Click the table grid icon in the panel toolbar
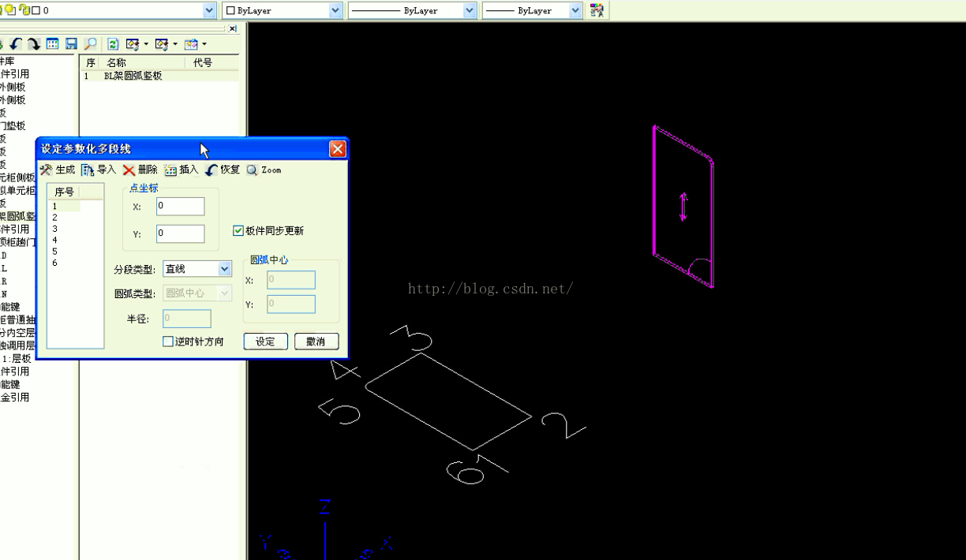 click(52, 44)
